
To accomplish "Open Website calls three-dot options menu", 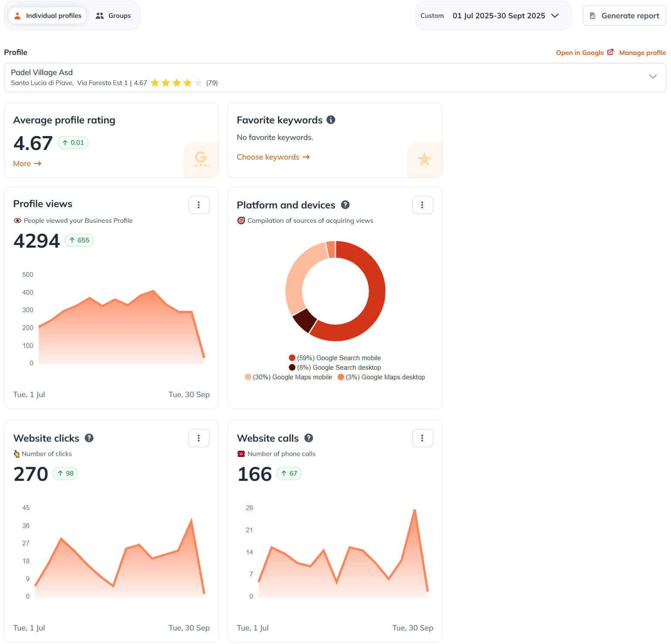I will coord(422,438).
